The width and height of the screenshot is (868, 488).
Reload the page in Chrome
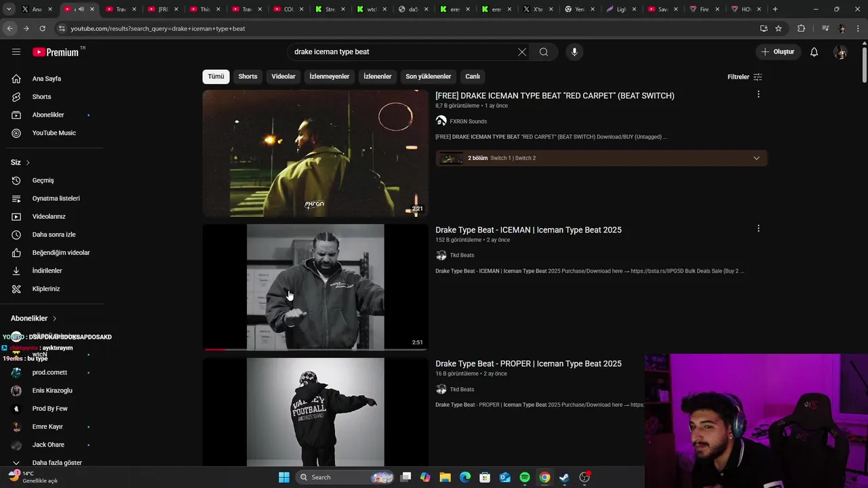point(42,28)
